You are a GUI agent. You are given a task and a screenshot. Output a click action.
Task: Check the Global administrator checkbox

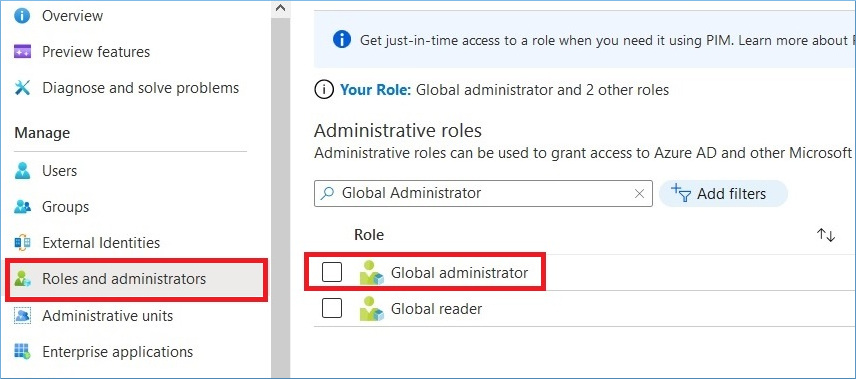click(332, 271)
